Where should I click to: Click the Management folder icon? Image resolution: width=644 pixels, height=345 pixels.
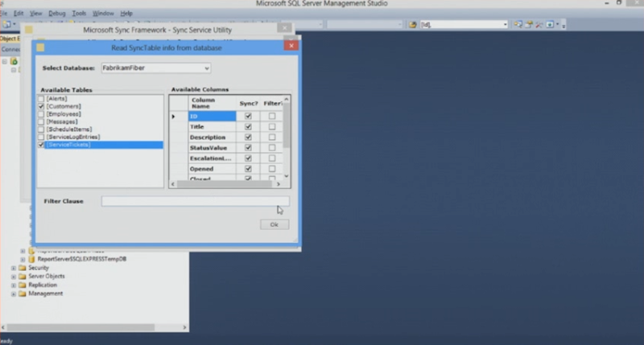click(x=23, y=294)
